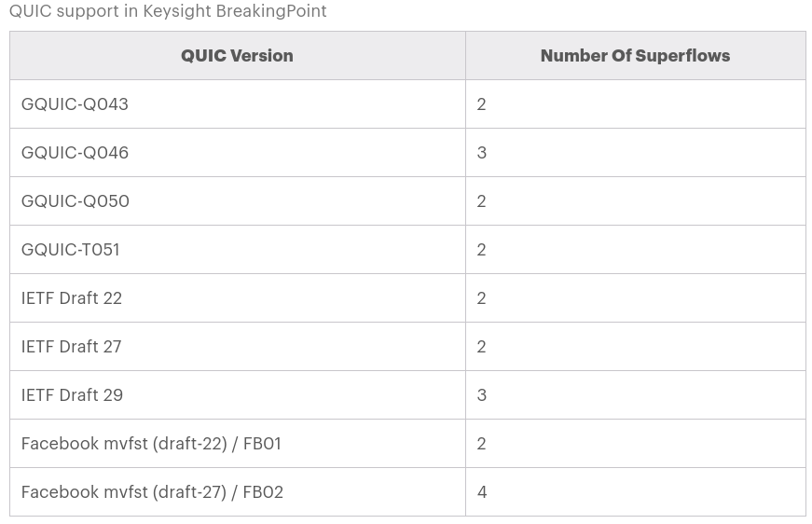Select the superflows value for GQUIC-Q043
Screen dimensions: 812x524
tap(482, 104)
